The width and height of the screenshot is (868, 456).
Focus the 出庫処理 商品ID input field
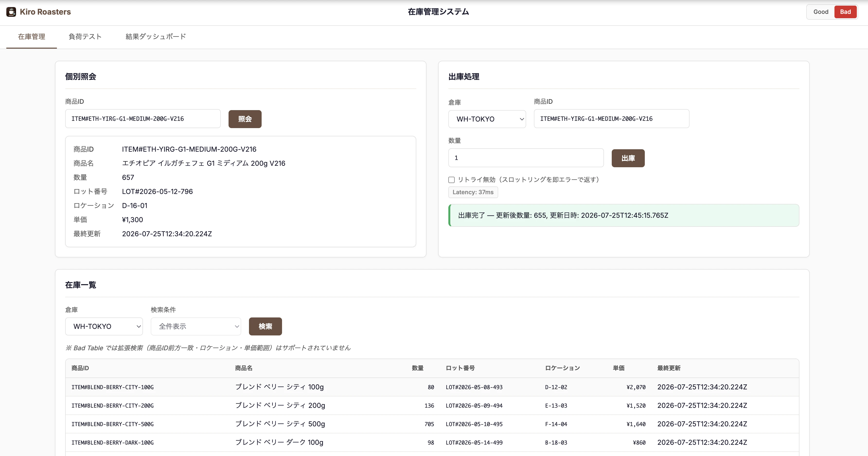(x=611, y=119)
